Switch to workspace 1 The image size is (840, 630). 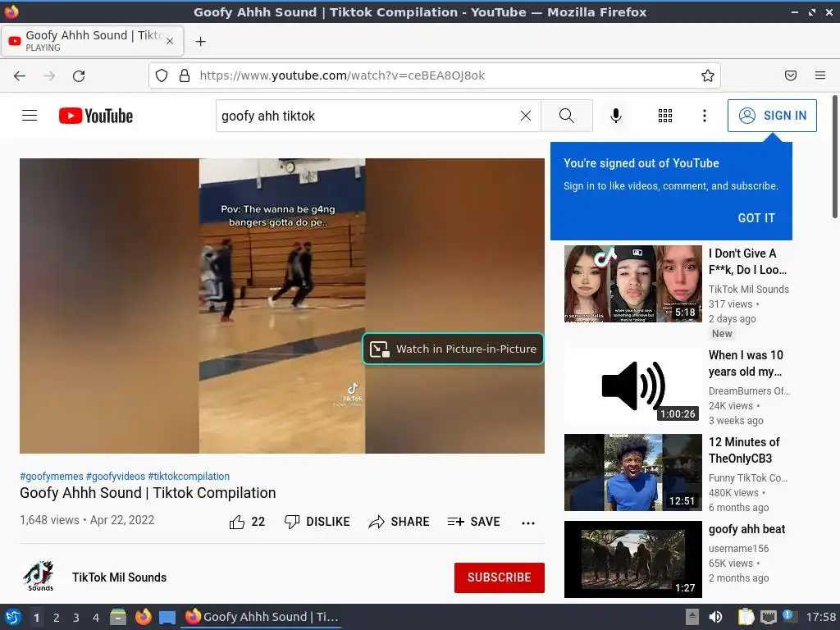pos(36,618)
